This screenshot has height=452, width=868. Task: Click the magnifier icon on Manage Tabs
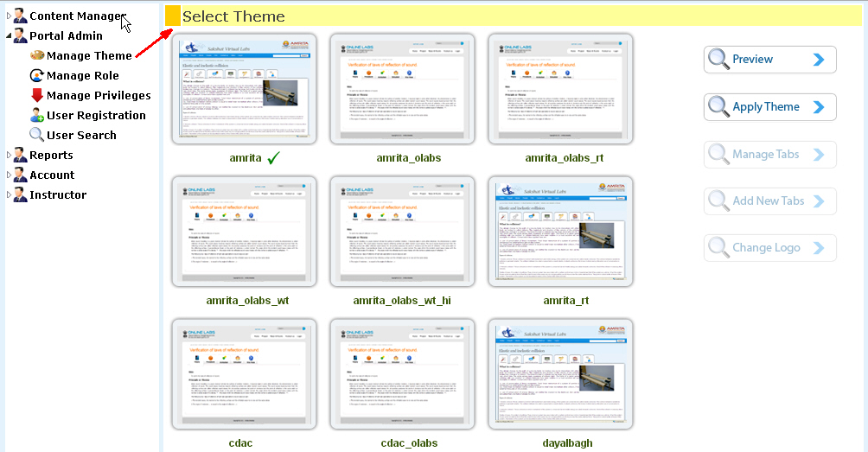(x=718, y=155)
